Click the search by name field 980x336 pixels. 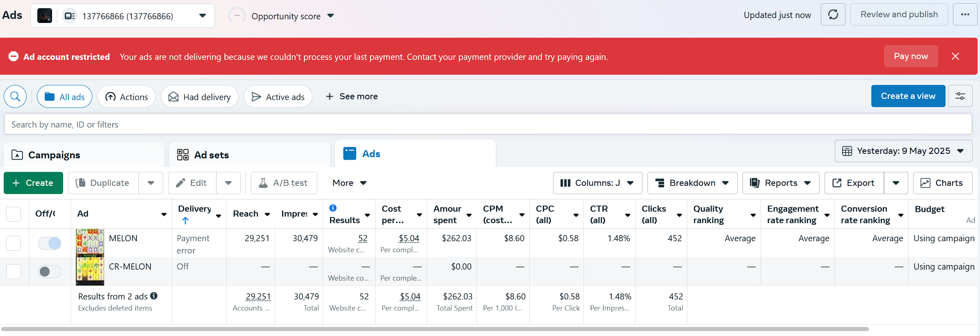(488, 124)
